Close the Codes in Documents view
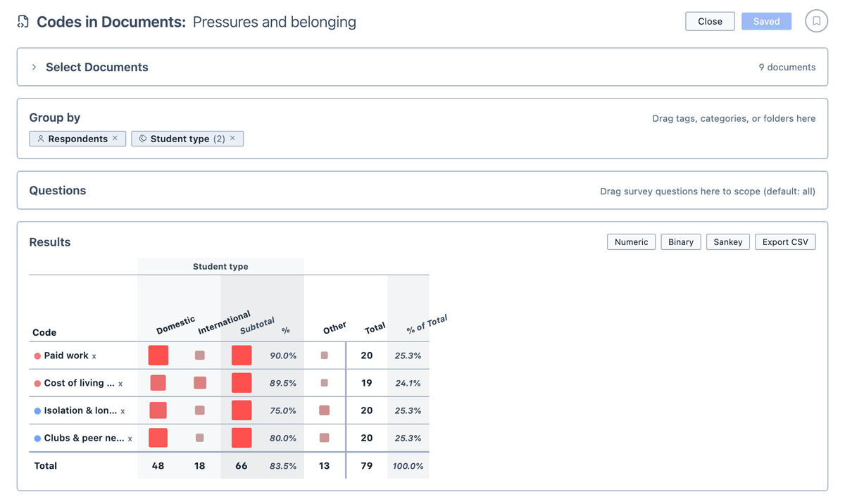 (x=710, y=21)
